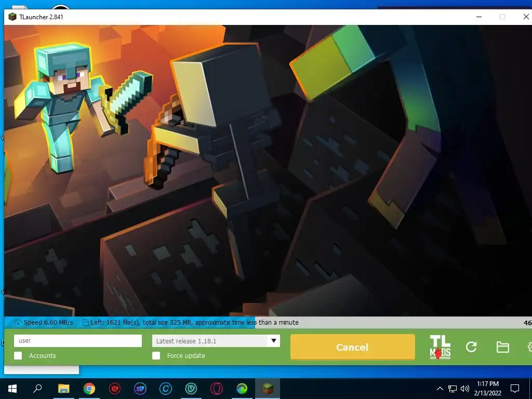Open the TL Mods icon
This screenshot has height=399, width=532.
click(x=440, y=347)
